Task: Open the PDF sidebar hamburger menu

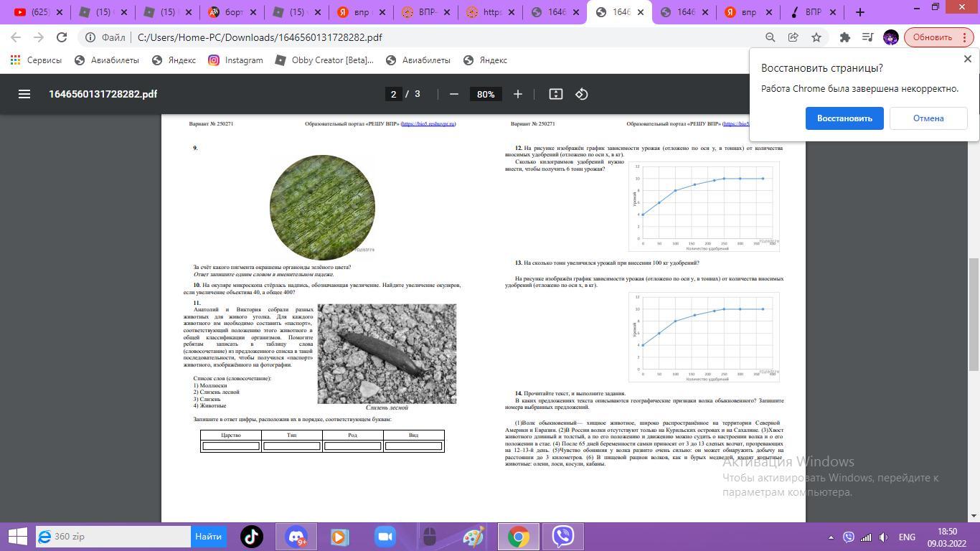Action: (24, 94)
